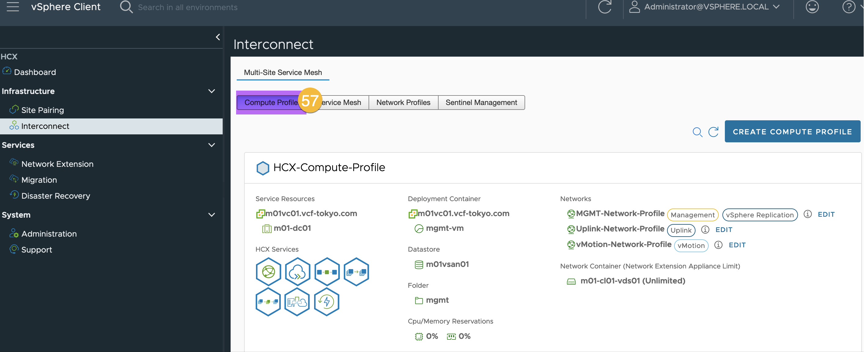This screenshot has height=352, width=868.
Task: Show info for vMotion-Network-Profile
Action: point(718,245)
